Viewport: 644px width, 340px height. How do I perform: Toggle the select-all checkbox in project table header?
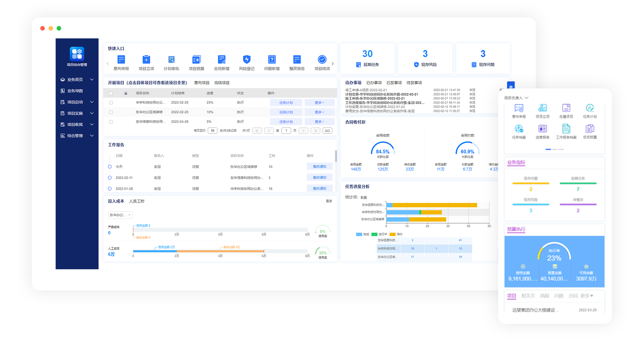111,93
